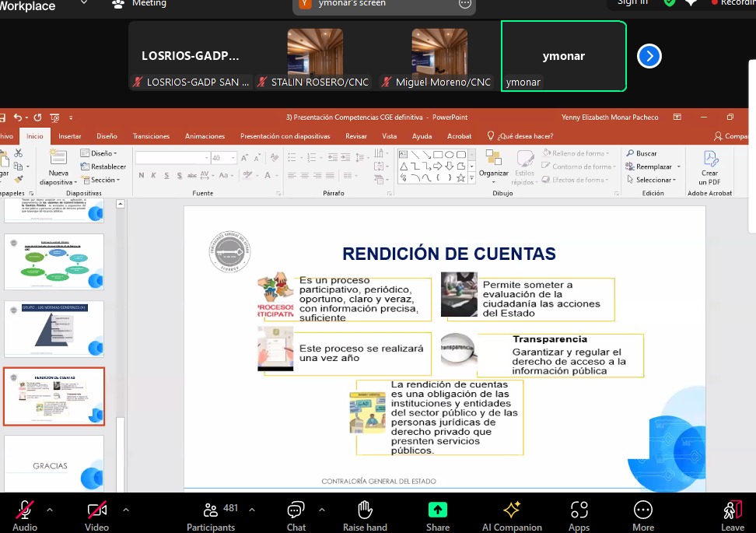Click Buscar in the Edición group
756x533 pixels.
coord(642,153)
